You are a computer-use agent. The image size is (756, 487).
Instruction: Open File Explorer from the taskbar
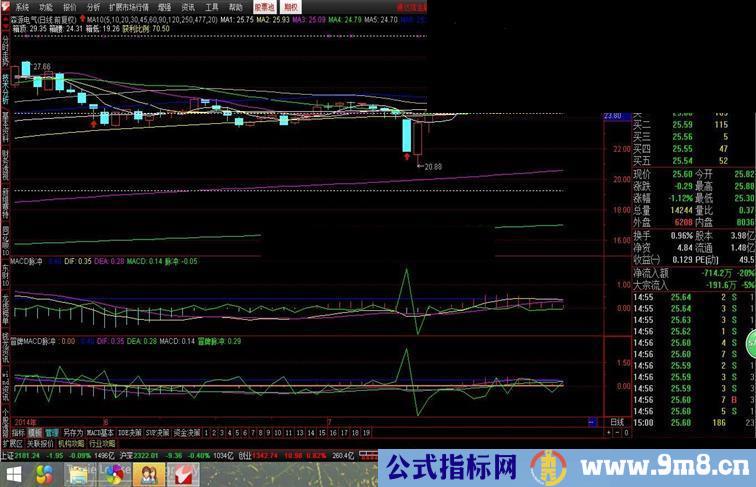tap(79, 474)
